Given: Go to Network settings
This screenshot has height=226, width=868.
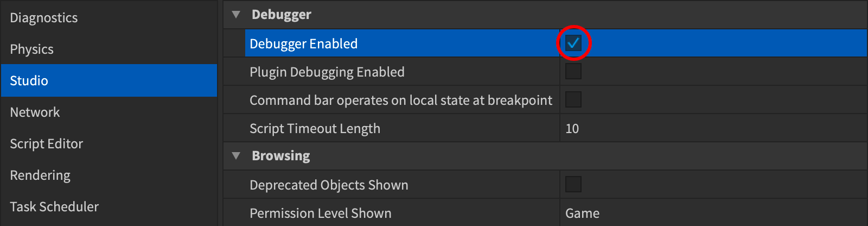Looking at the screenshot, I should coord(35,112).
